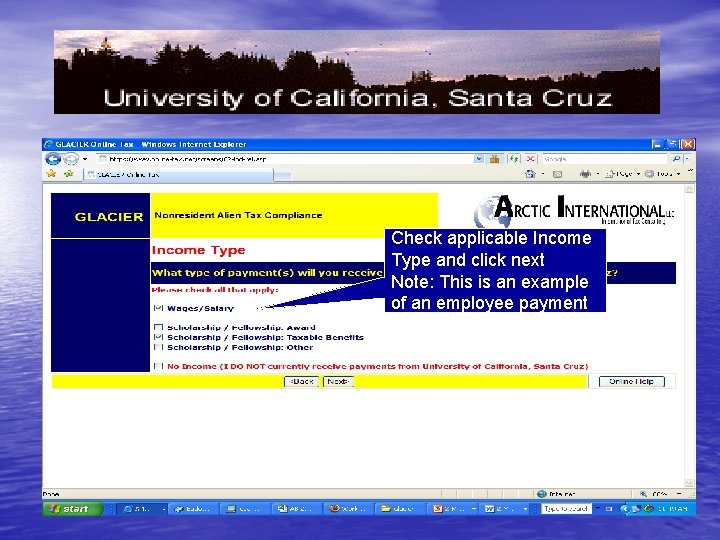Click the Online Help button
The width and height of the screenshot is (720, 540).
tap(631, 382)
